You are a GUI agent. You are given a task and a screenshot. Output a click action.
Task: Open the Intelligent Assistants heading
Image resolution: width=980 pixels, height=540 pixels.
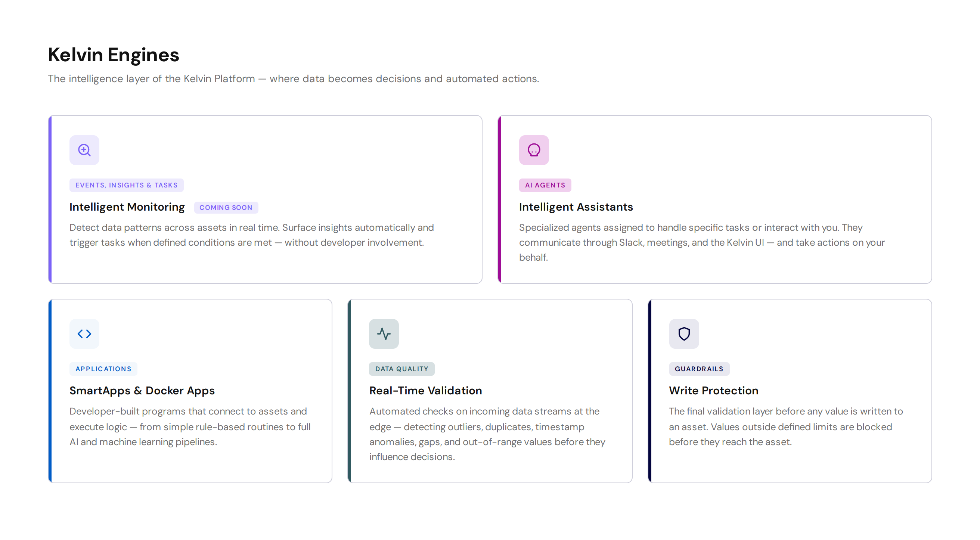576,207
